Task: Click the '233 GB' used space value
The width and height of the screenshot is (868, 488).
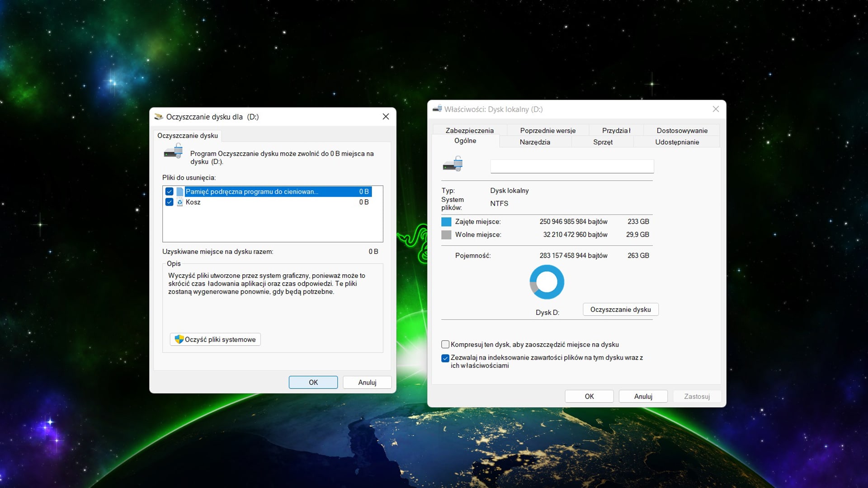Action: coord(638,221)
